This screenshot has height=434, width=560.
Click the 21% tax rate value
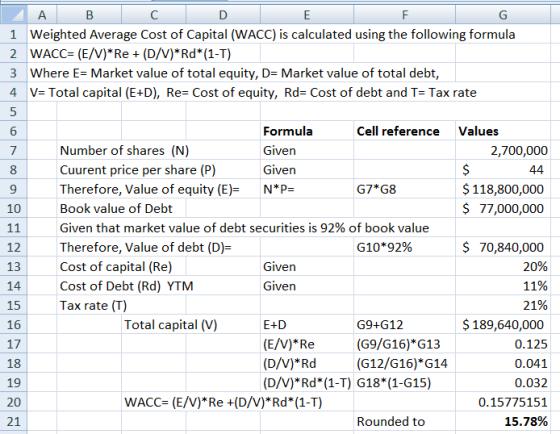(x=535, y=305)
